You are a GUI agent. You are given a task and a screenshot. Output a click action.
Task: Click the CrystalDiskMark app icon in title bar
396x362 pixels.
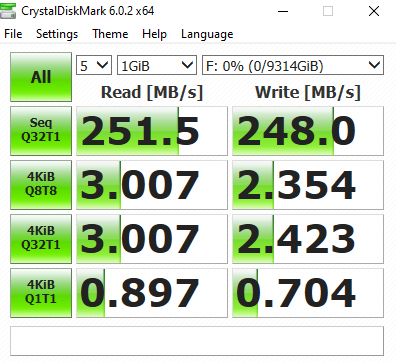(x=8, y=11)
